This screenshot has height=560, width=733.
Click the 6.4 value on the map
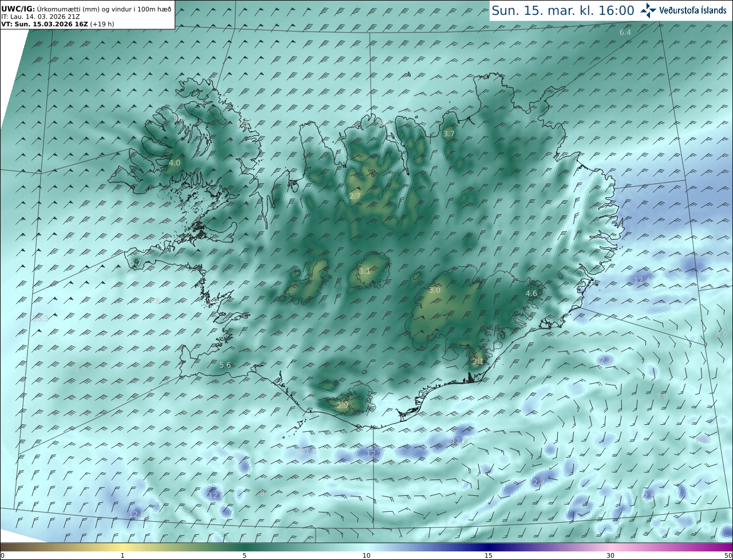point(625,33)
